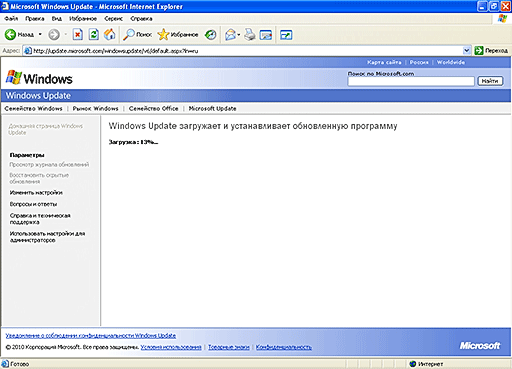
Task: Click Восстановить скрытые обновления link
Action: (39, 178)
